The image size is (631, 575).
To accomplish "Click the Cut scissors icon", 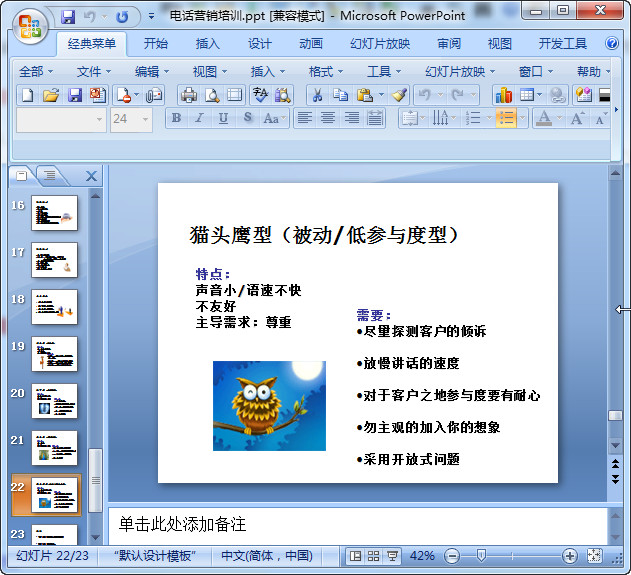I will point(318,95).
